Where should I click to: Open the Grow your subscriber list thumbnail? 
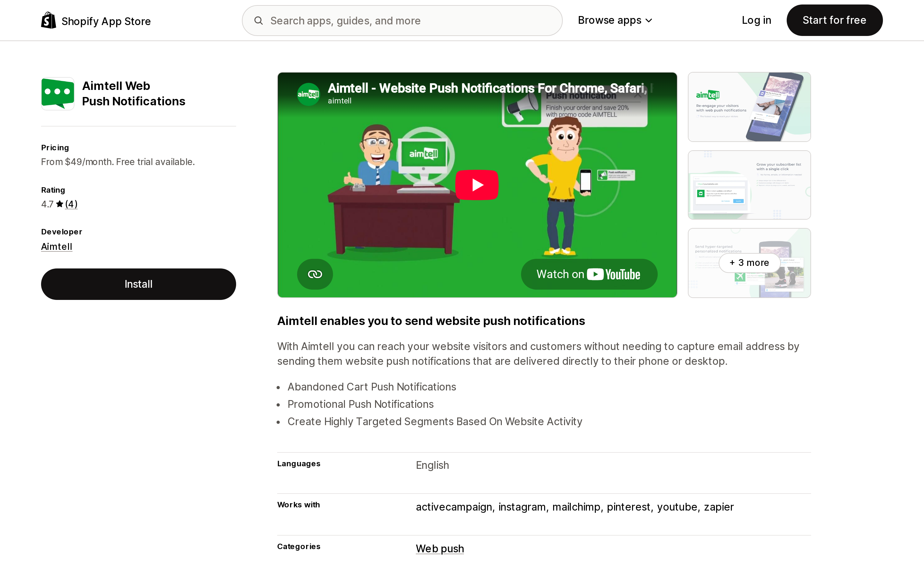(x=749, y=185)
